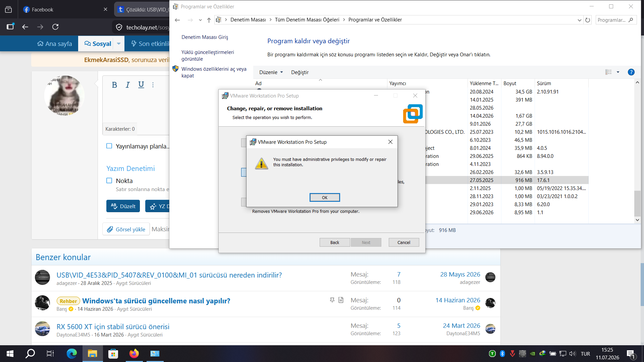Image resolution: width=644 pixels, height=362 pixels.
Task: Select the row with version 17.6.1
Action: 506,180
